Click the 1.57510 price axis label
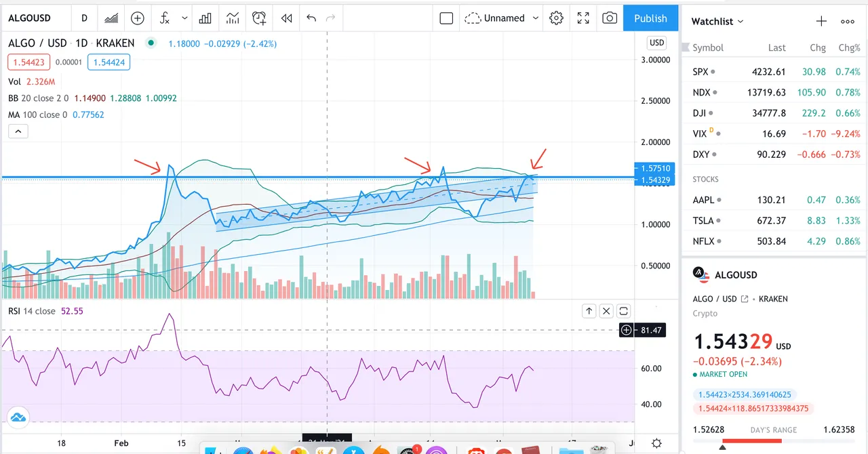The height and width of the screenshot is (454, 868). (x=655, y=168)
